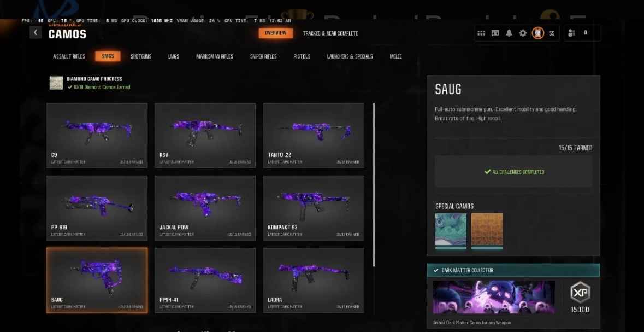
Task: Open the Launchers & Specials tab
Action: pyautogui.click(x=350, y=56)
